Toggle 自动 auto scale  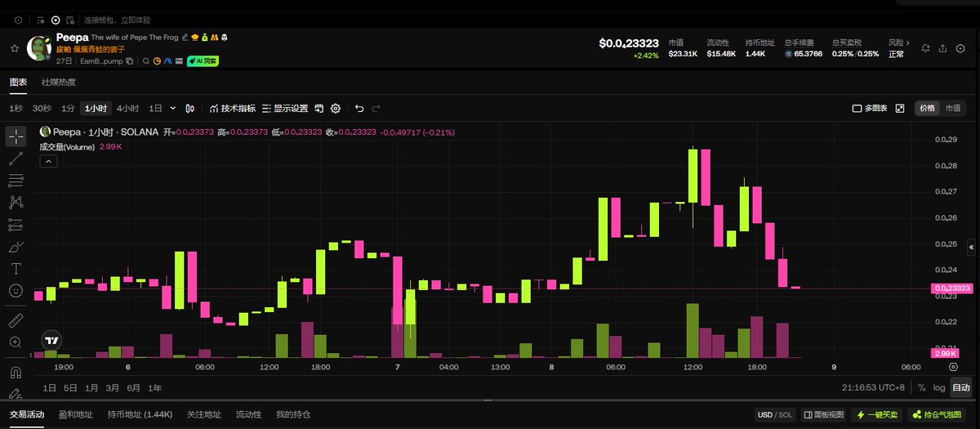pyautogui.click(x=961, y=387)
